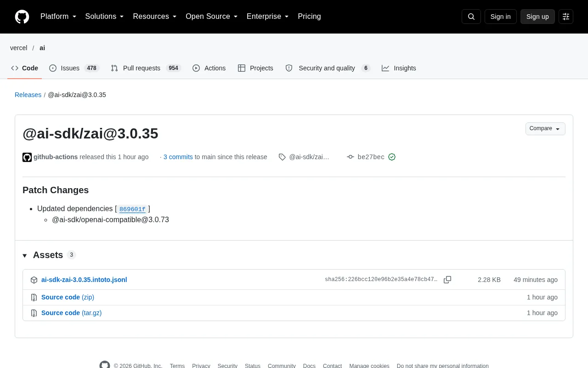
Task: Go back to Releases breadcrumb
Action: [28, 95]
